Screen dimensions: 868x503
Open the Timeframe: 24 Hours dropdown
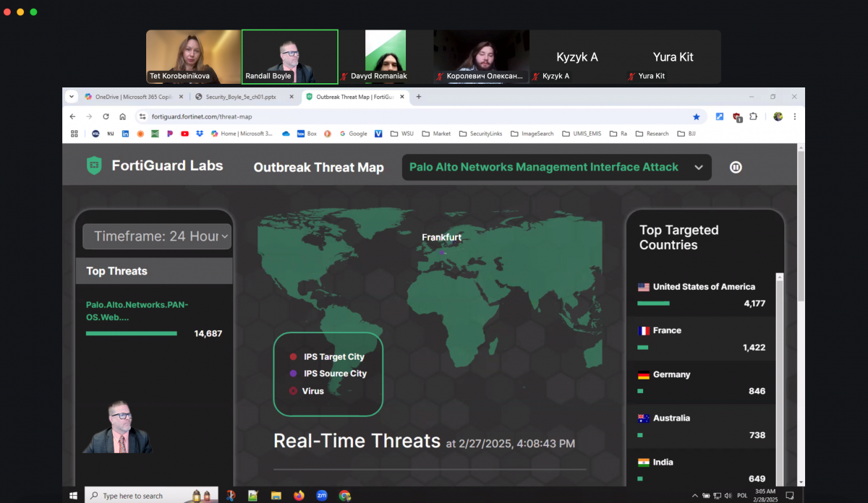[x=157, y=236]
